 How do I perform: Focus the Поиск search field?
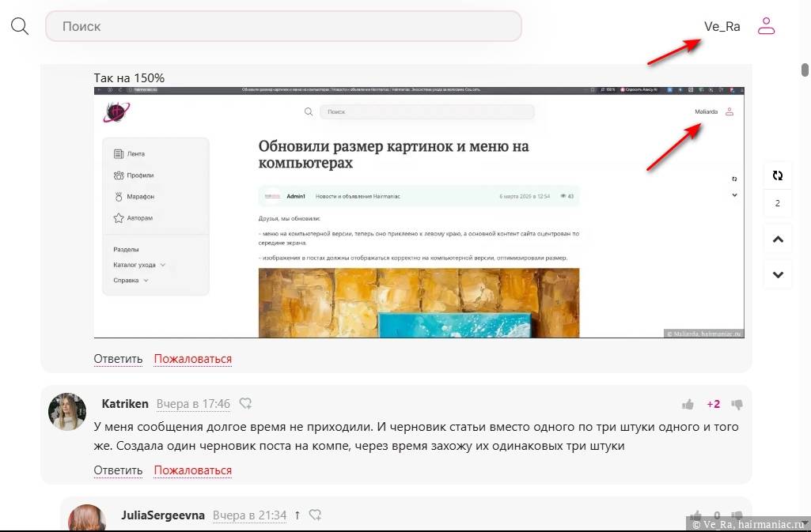[283, 26]
